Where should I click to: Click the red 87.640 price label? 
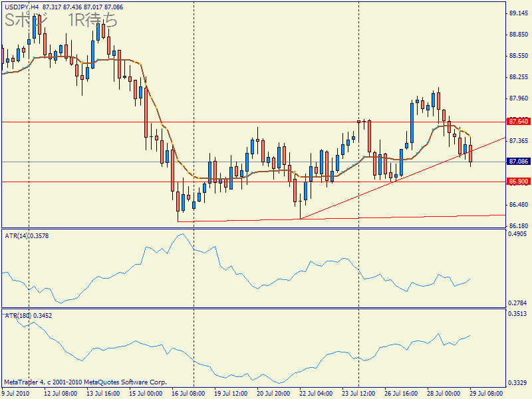click(517, 122)
